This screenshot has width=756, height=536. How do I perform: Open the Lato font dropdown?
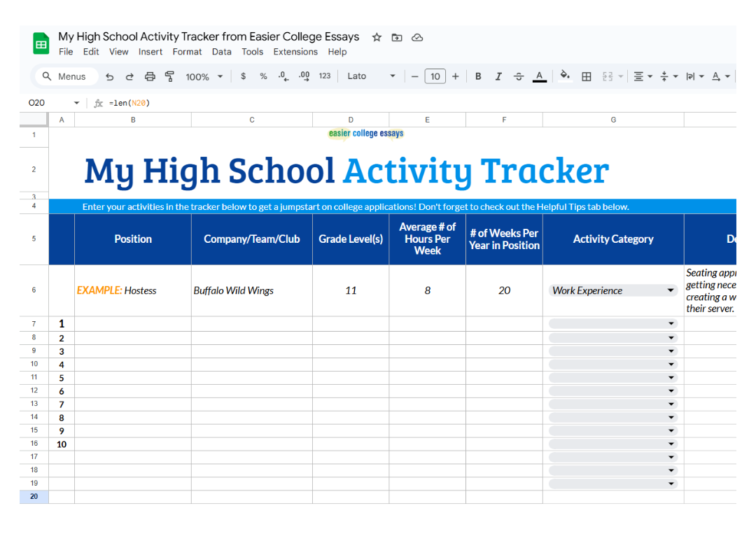click(x=371, y=76)
